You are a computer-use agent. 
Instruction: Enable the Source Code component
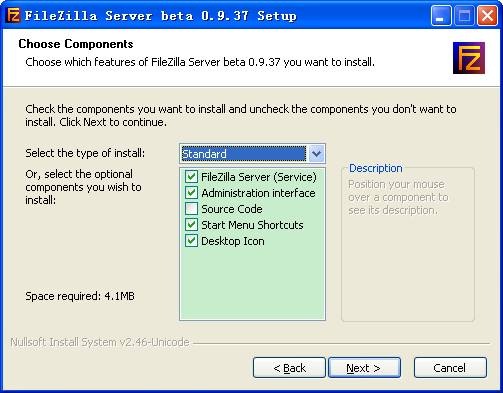point(191,209)
